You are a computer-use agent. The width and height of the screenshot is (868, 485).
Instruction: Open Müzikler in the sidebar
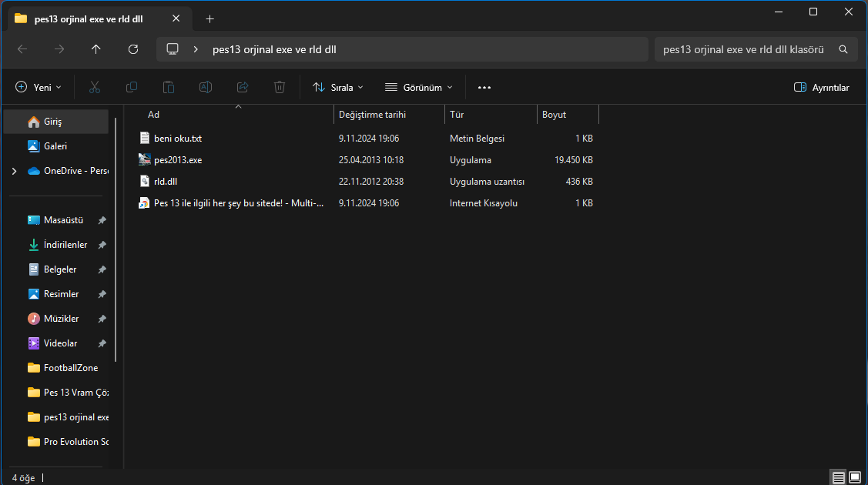56,319
